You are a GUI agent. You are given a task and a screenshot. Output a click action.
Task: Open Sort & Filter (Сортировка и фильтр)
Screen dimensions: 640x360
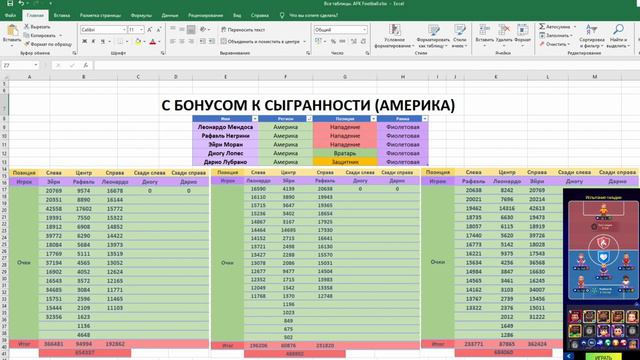pyautogui.click(x=591, y=36)
